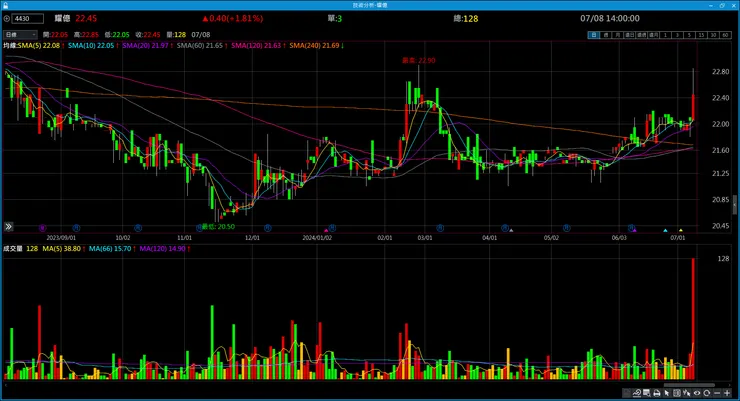This screenshot has width=740, height=401.
Task: Switch to the 30-minute chart button
Action: click(x=713, y=35)
